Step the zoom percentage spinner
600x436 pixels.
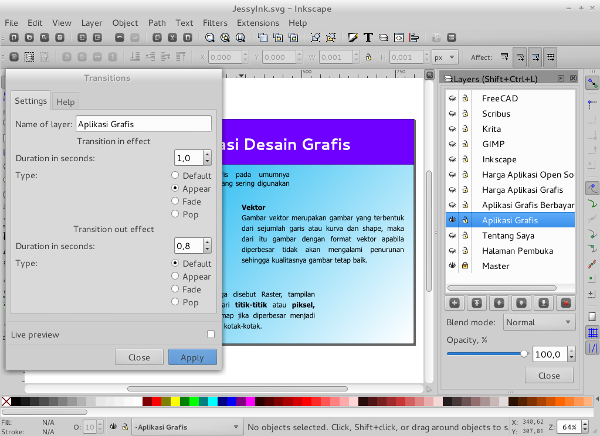[585, 426]
